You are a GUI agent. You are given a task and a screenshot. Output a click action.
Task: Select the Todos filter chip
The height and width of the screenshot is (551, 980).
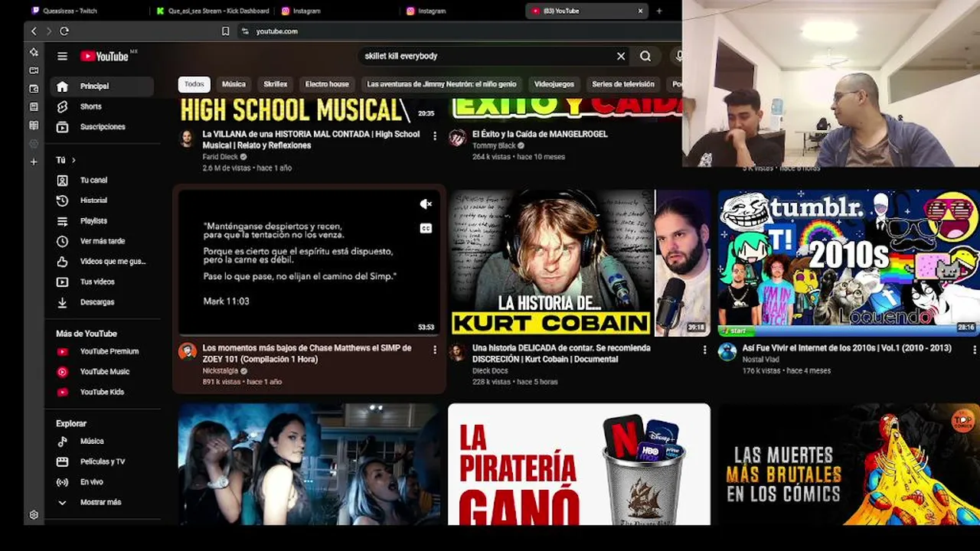[x=194, y=84]
